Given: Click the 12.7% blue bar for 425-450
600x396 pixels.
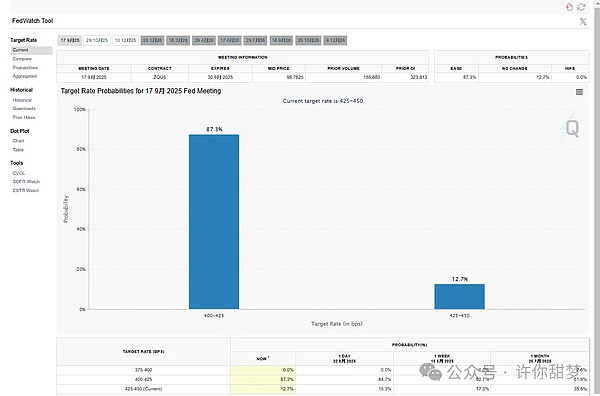Looking at the screenshot, I should (459, 297).
